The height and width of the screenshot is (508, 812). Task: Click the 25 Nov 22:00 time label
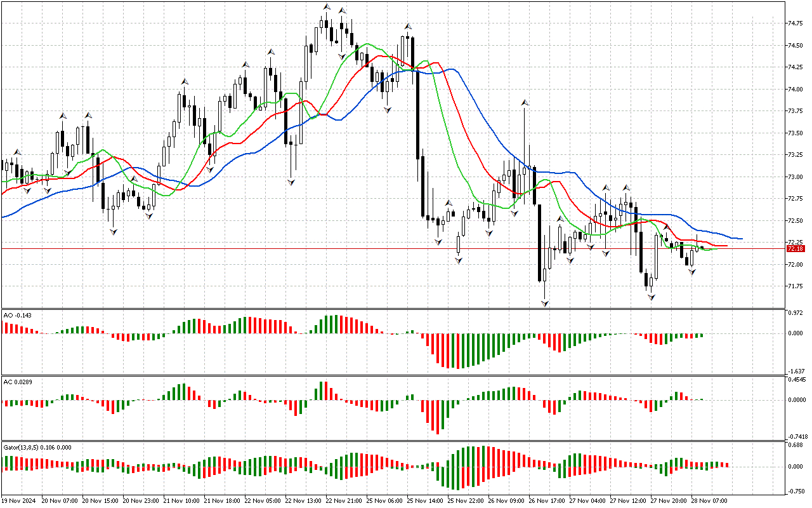[466, 501]
